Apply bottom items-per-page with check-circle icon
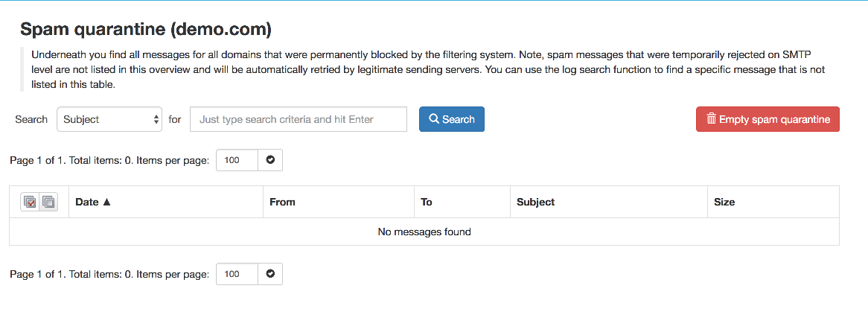 pyautogui.click(x=270, y=273)
